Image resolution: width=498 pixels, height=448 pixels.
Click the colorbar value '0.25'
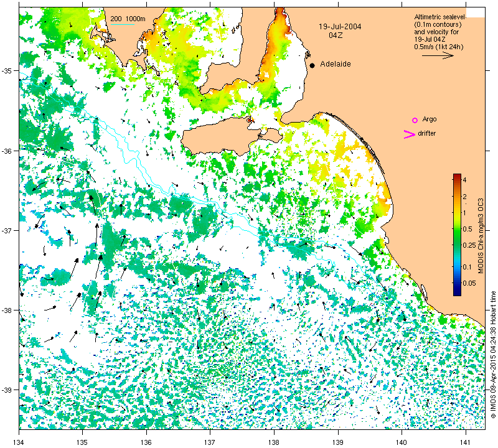[x=469, y=245]
